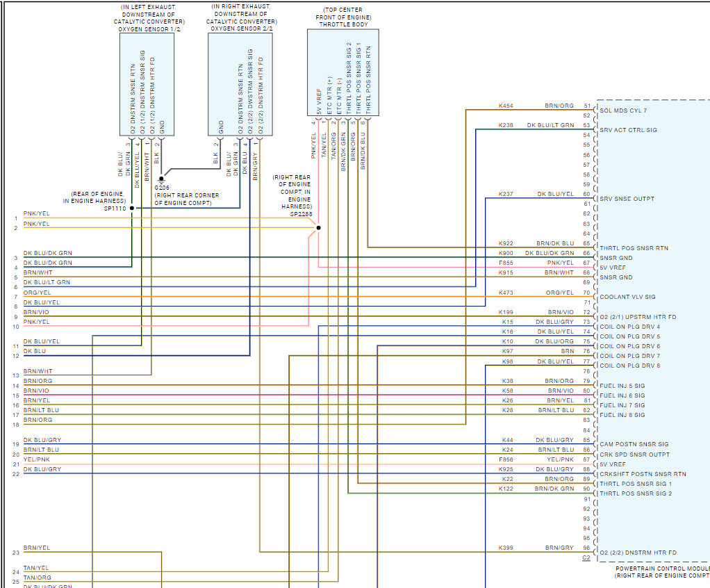Click the ground symbol above G206

point(161,180)
